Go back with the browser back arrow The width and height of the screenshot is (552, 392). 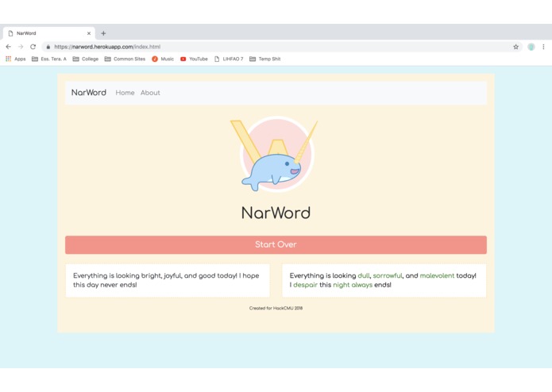pyautogui.click(x=9, y=47)
